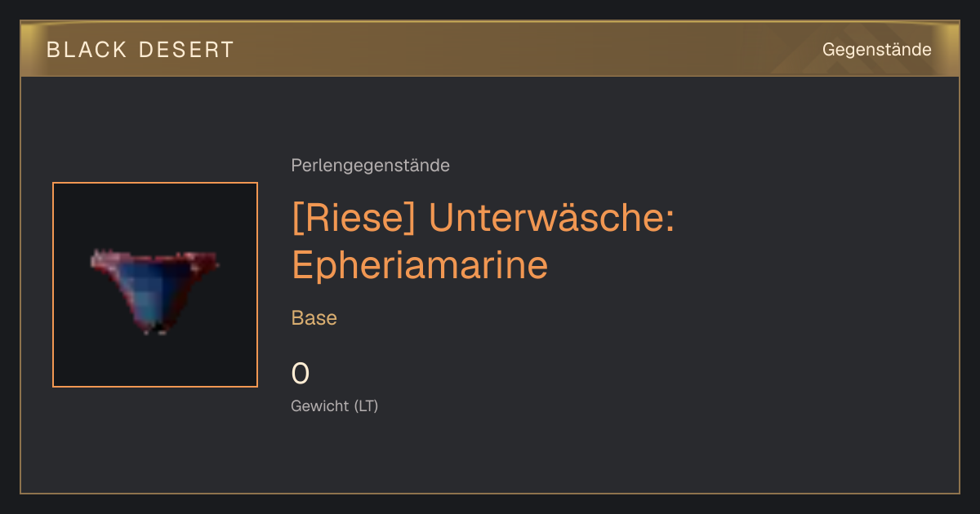The height and width of the screenshot is (514, 980).
Task: Open the BLACK DESERT header logo
Action: (x=140, y=50)
